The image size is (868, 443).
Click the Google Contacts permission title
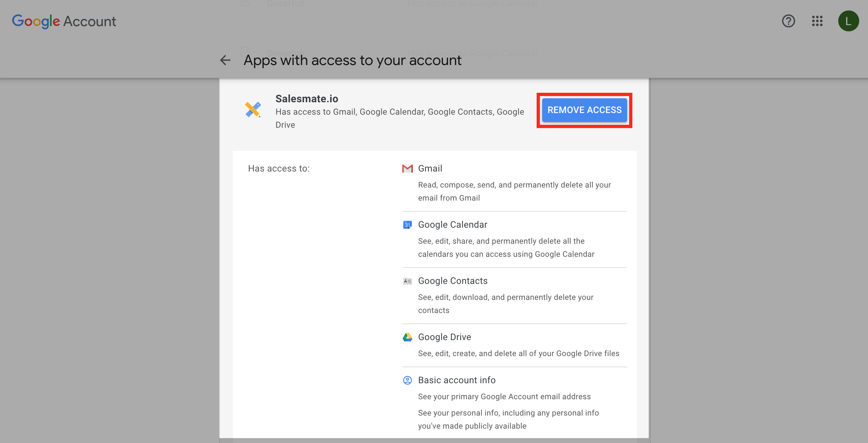[x=453, y=281]
